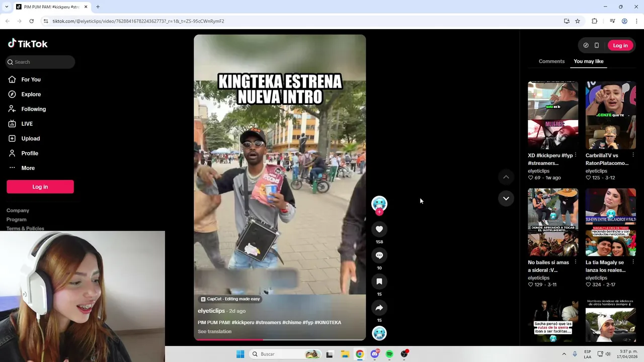Expand the Terms & Policies footer section
Viewport: 644px width, 362px height.
point(25,228)
